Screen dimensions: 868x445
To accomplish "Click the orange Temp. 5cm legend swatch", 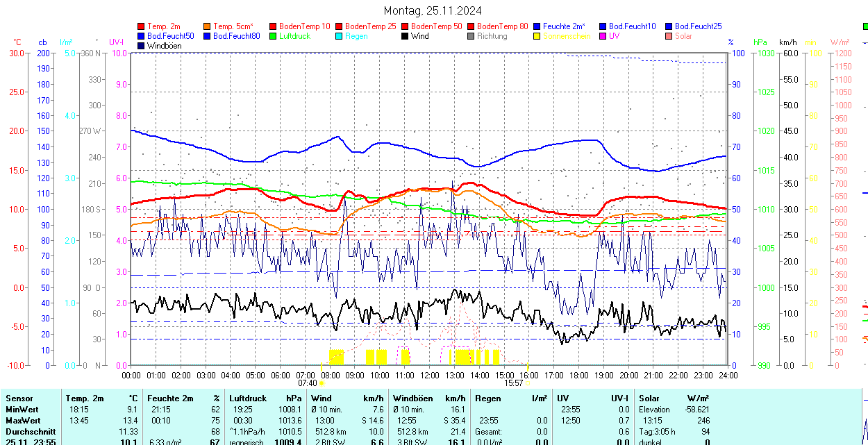I will tap(208, 26).
